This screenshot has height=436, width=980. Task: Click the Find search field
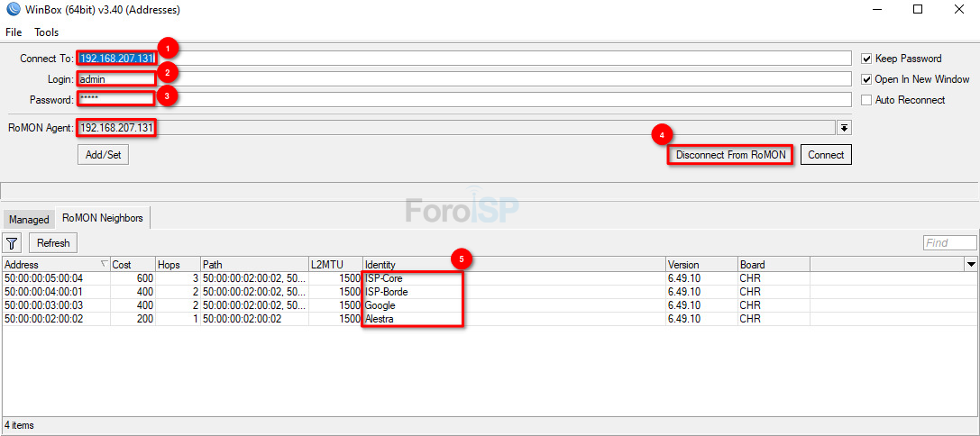(949, 243)
